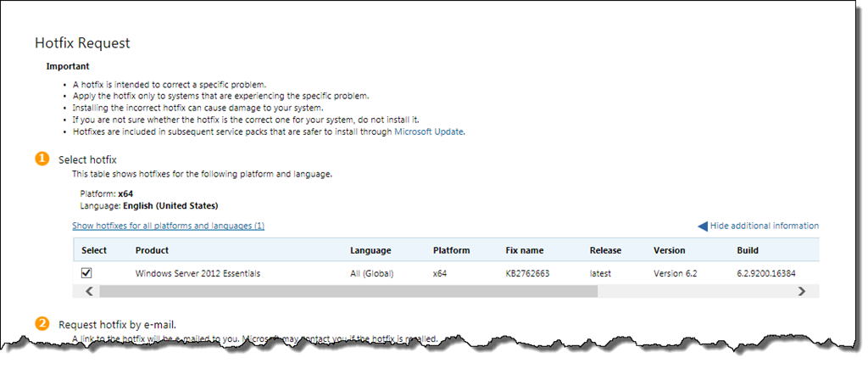Click the Important label
This screenshot has height=369, width=868.
[68, 66]
